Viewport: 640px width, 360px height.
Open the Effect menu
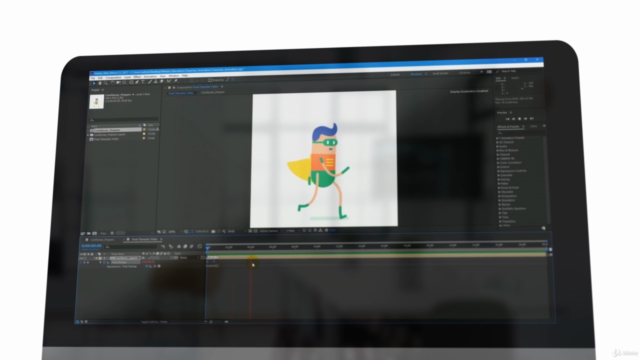tap(137, 77)
